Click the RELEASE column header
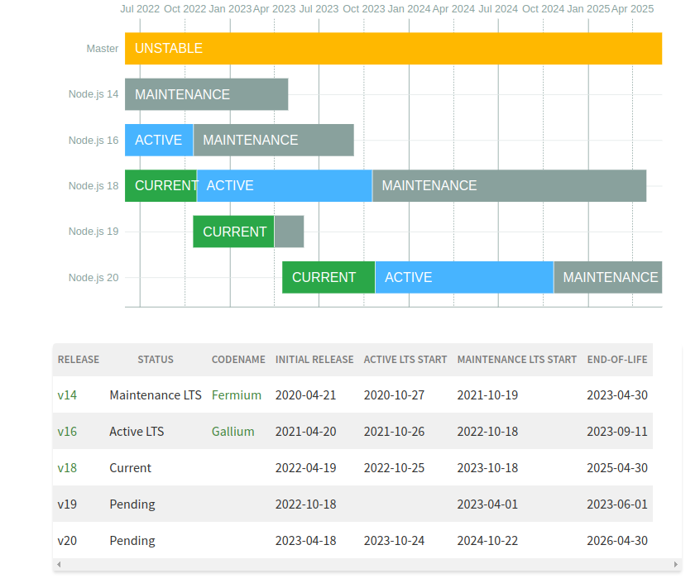 pyautogui.click(x=79, y=360)
